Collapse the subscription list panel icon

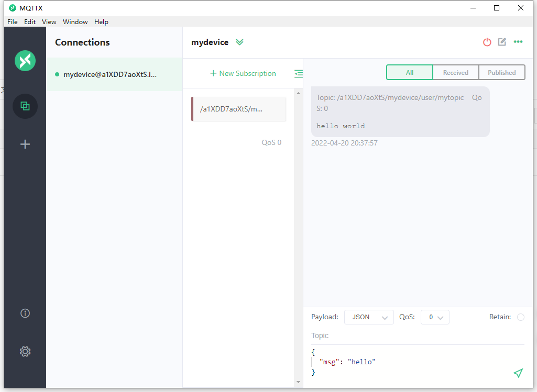(x=299, y=74)
